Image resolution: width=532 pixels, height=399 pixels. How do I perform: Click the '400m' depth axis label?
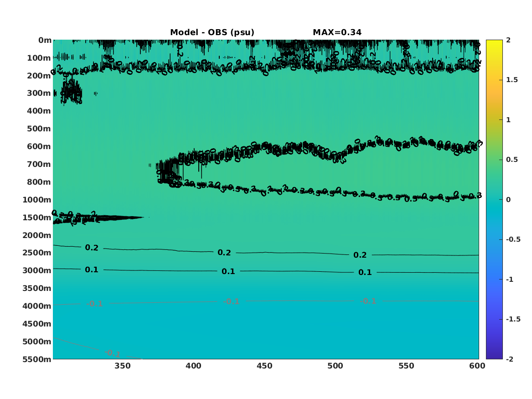point(39,111)
